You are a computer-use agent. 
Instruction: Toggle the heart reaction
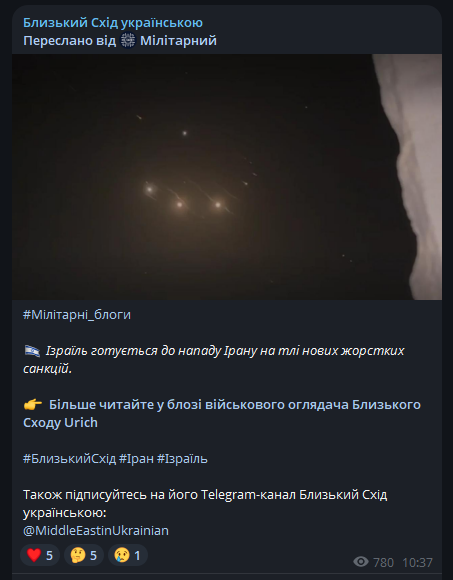point(40,555)
